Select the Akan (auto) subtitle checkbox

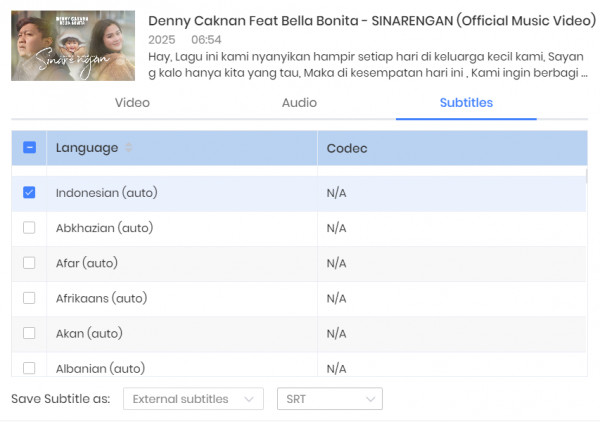(29, 333)
